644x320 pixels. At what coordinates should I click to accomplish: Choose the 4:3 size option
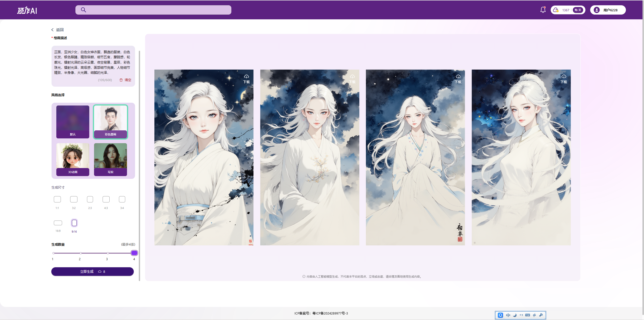pos(106,199)
